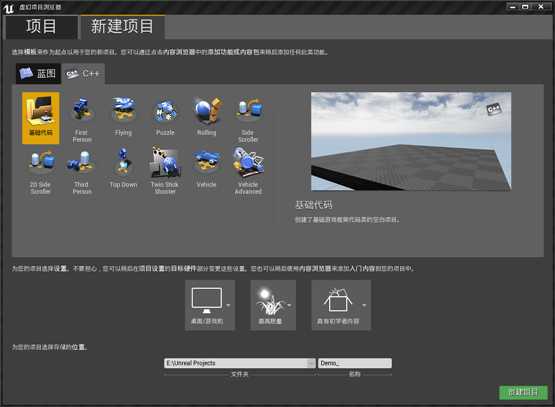Switch to the 项目 tab
The height and width of the screenshot is (407, 555).
(41, 27)
